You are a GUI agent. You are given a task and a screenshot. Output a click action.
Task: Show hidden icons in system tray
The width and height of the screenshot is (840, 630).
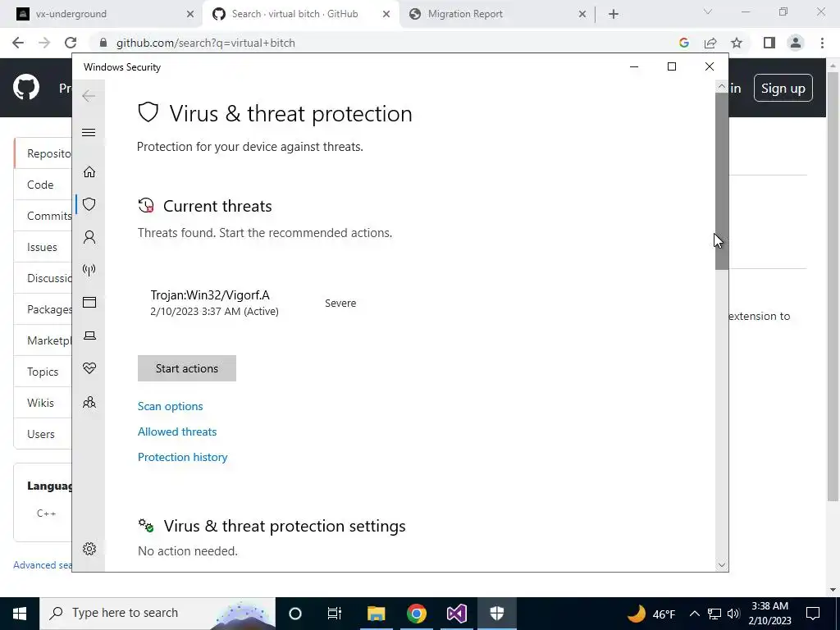tap(694, 614)
